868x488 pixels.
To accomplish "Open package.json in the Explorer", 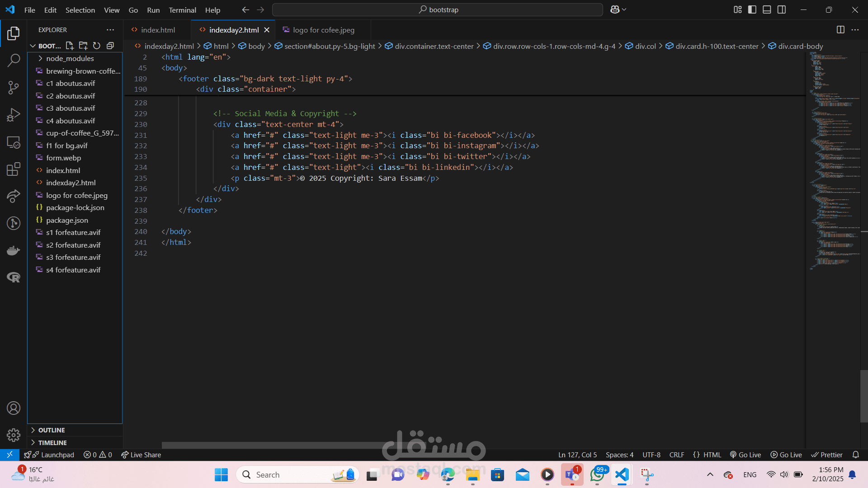I will point(67,220).
